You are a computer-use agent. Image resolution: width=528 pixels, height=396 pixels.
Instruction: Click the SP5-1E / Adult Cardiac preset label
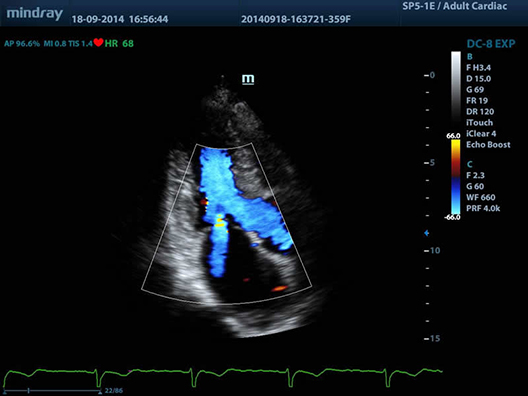click(x=455, y=6)
